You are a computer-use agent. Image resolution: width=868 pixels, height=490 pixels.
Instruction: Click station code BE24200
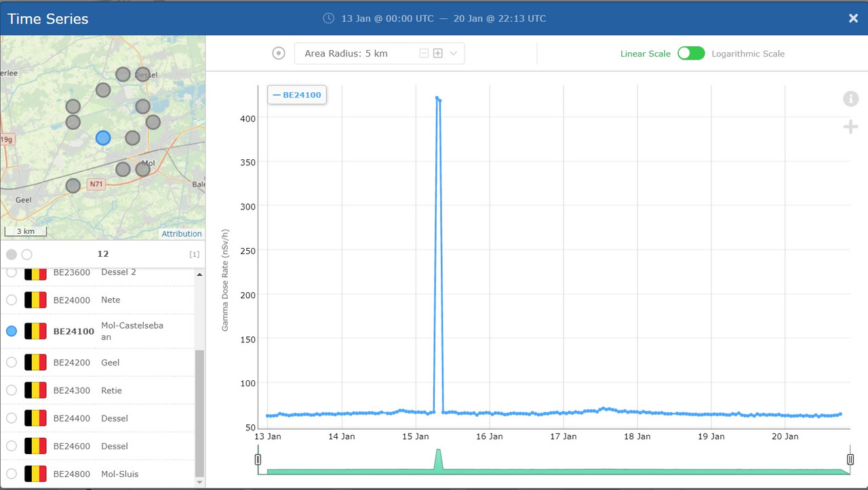coord(72,363)
